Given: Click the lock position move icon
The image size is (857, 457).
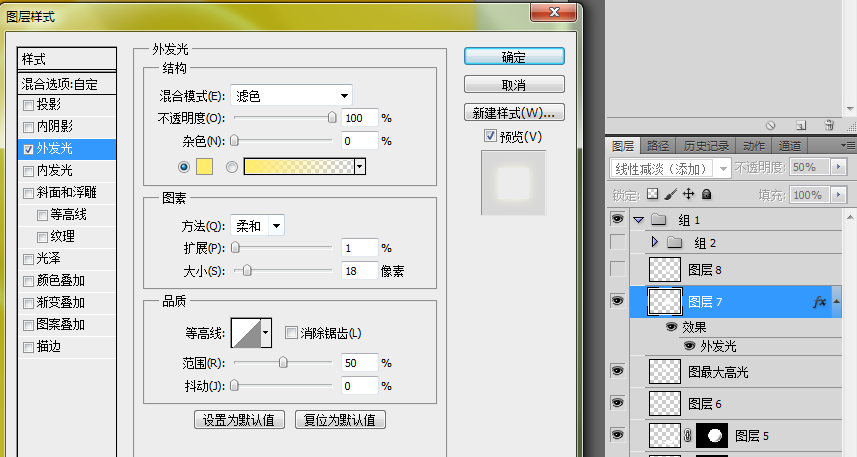Looking at the screenshot, I should (688, 194).
